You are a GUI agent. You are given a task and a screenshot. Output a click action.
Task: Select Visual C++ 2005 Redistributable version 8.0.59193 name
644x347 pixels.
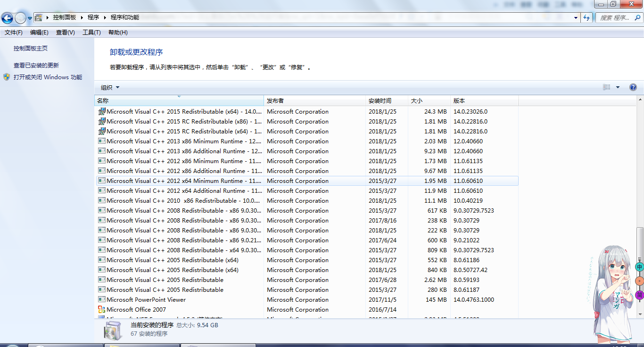pyautogui.click(x=165, y=280)
